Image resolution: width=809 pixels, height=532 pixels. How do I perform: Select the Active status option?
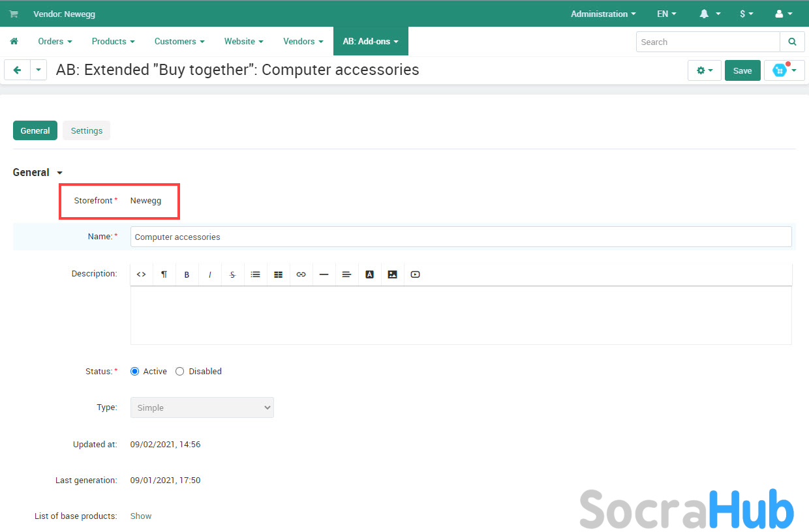tap(135, 371)
